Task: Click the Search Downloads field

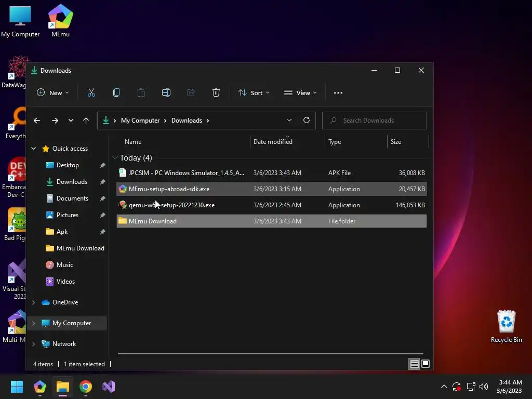Action: (x=374, y=121)
